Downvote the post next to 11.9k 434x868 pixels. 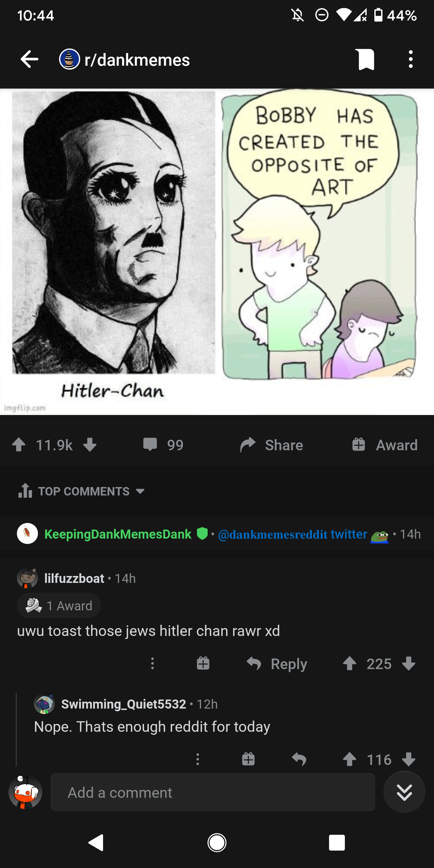click(90, 445)
